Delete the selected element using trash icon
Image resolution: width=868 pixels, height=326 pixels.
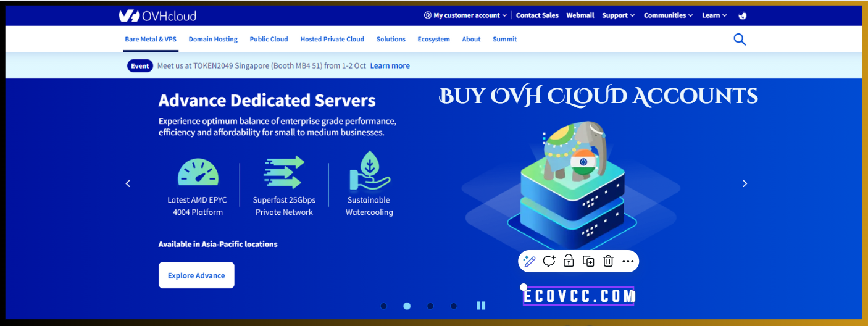(x=608, y=261)
